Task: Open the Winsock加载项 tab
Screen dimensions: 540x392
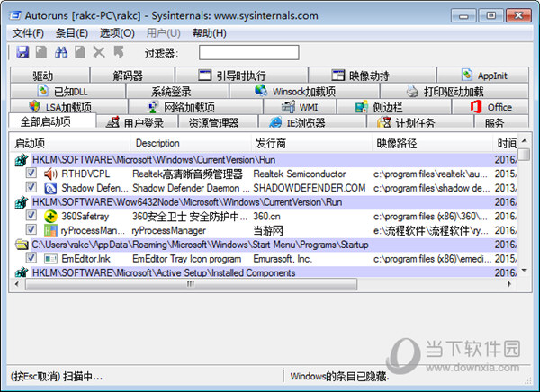Action: coord(304,91)
